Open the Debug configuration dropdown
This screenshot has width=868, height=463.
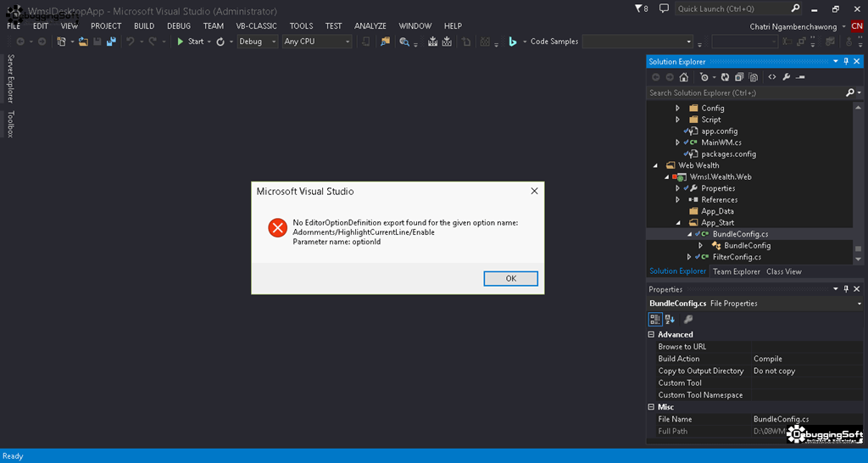pyautogui.click(x=258, y=42)
